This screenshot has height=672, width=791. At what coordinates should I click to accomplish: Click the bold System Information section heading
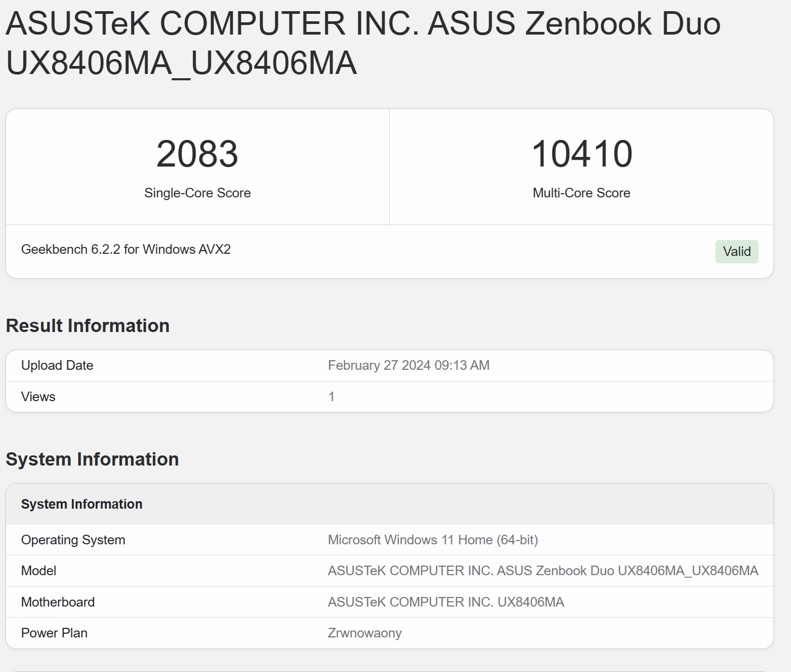[x=92, y=459]
